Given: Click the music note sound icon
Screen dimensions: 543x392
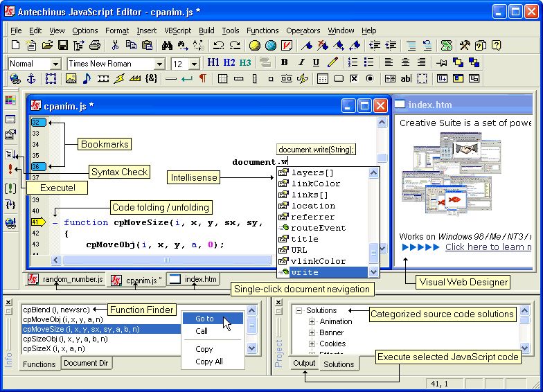Looking at the screenshot, I should click(x=87, y=79).
